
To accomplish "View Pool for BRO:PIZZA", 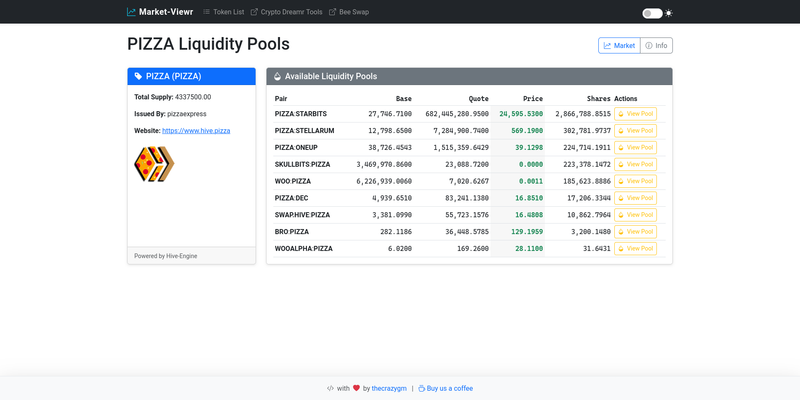I will click(x=635, y=232).
